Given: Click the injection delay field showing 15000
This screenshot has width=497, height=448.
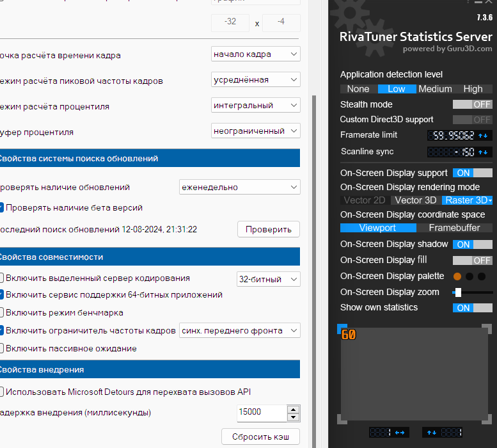Looking at the screenshot, I should [x=262, y=413].
